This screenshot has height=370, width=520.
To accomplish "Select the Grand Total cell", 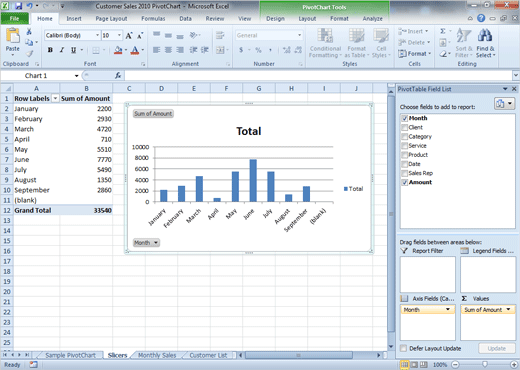I will coord(36,210).
